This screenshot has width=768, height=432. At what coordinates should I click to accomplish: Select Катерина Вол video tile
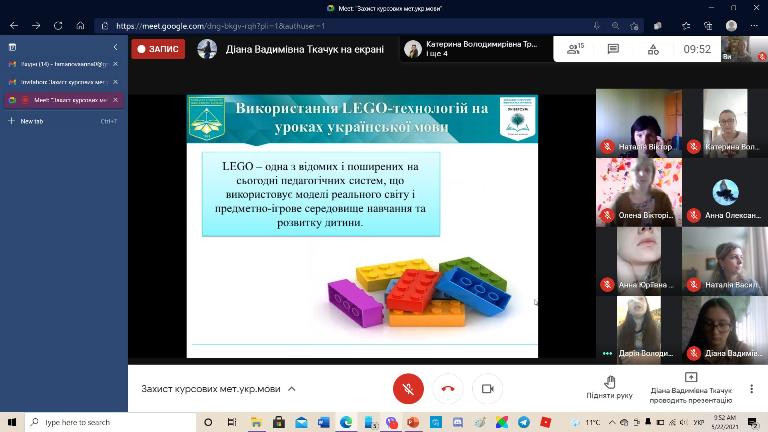[725, 123]
